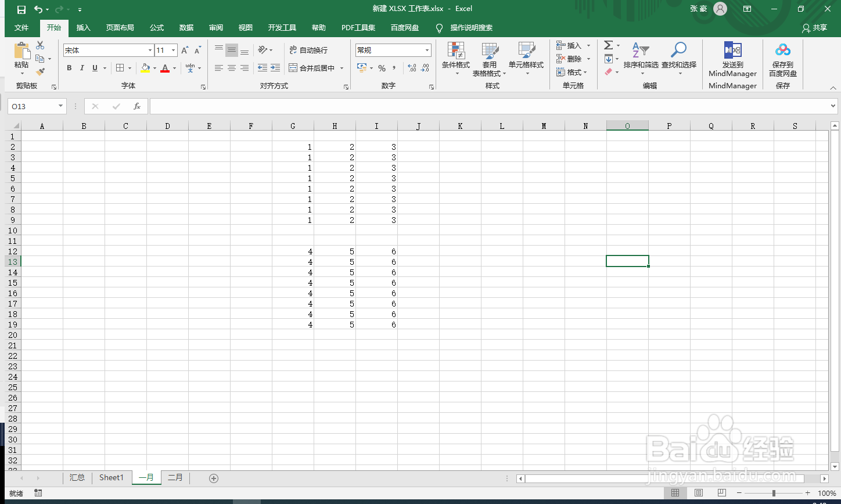841x504 pixels.
Task: Switch to 公式 ribbon tab
Action: [x=157, y=27]
